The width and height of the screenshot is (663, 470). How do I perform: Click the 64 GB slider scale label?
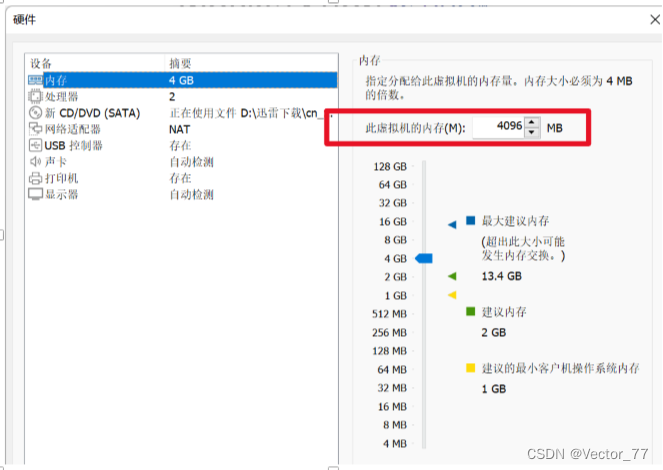point(392,185)
